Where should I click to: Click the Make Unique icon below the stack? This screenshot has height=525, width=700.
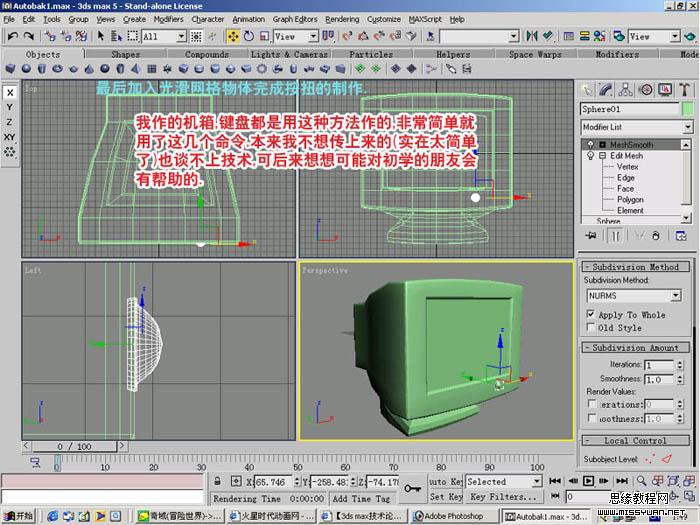coord(639,236)
